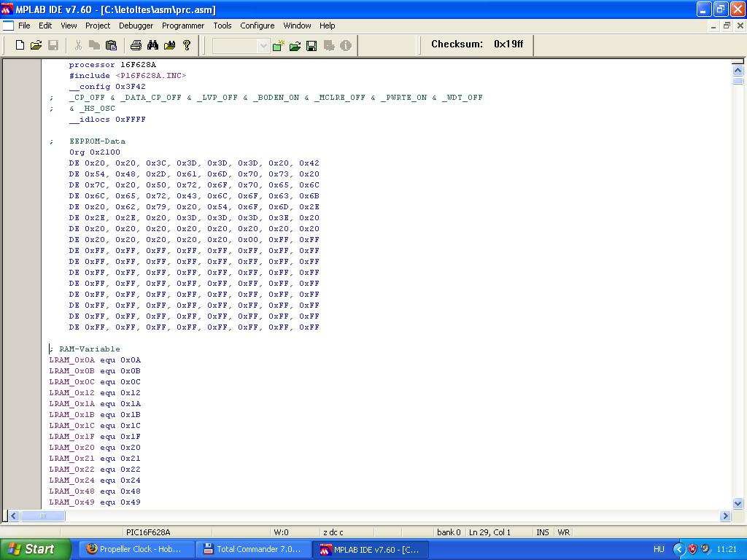Click the '__idlocs 0xFFFF' line
Image resolution: width=747 pixels, height=560 pixels.
coord(107,120)
